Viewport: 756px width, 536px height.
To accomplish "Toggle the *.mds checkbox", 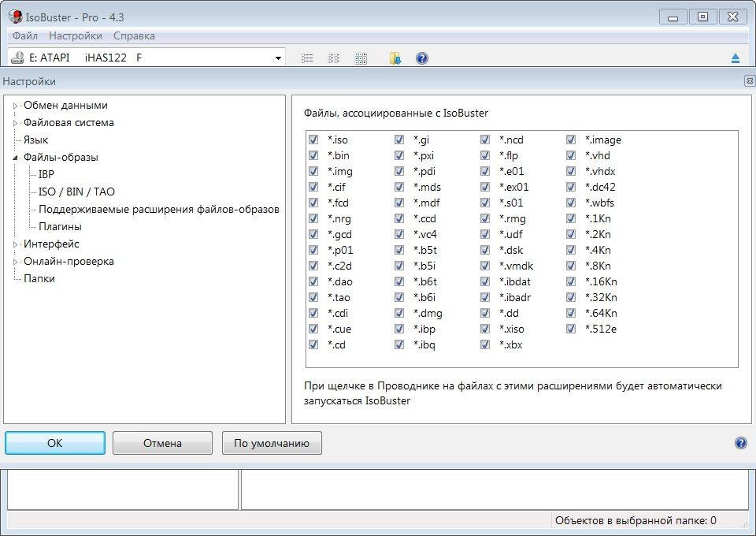I will [399, 187].
